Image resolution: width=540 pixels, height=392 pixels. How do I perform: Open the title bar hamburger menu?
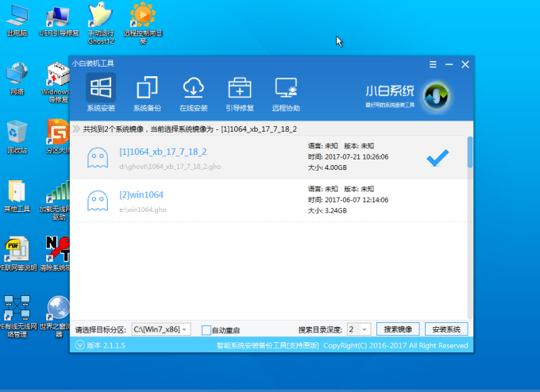(433, 63)
